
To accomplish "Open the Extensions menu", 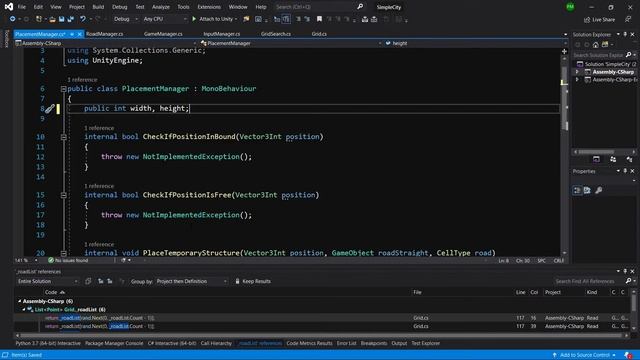I will (209, 7).
